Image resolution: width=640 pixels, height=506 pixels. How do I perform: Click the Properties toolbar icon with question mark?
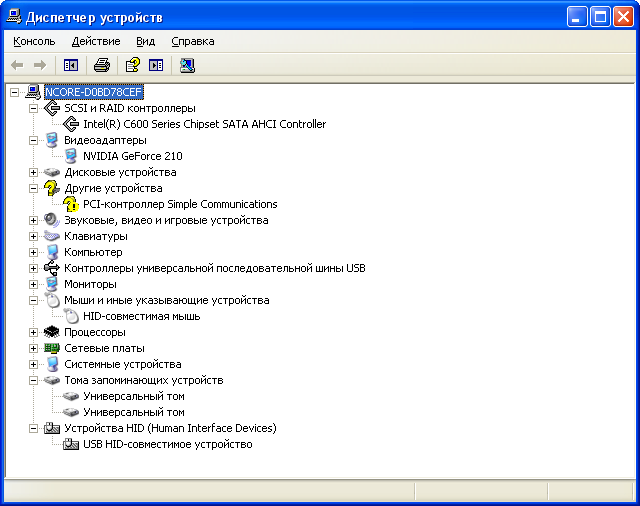132,65
